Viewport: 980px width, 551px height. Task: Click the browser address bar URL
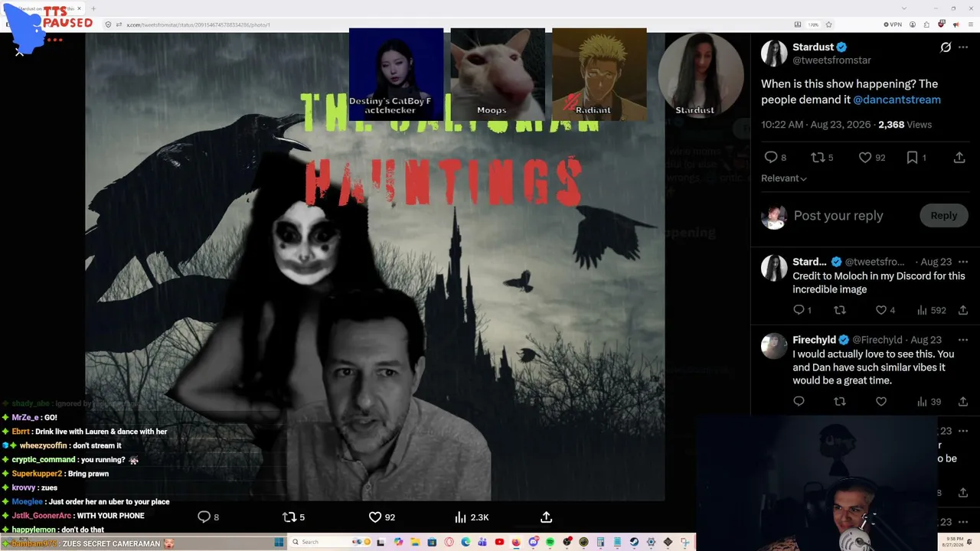coord(198,24)
